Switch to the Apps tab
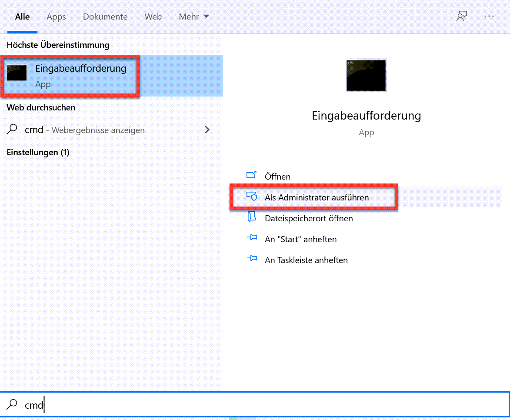 [x=56, y=17]
